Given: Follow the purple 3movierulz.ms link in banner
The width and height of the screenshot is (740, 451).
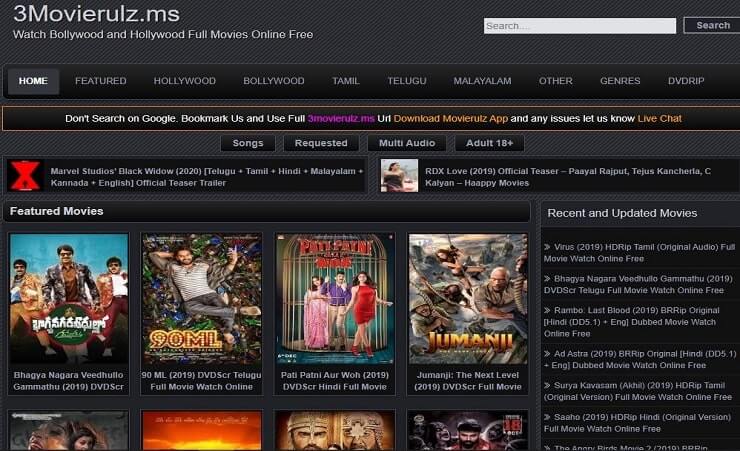Looking at the screenshot, I should pyautogui.click(x=341, y=118).
